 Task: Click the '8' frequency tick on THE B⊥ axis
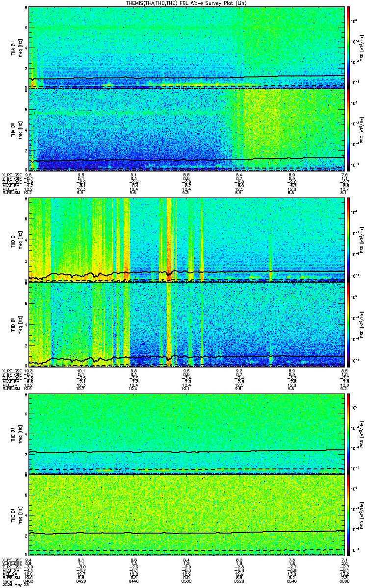coord(26,395)
